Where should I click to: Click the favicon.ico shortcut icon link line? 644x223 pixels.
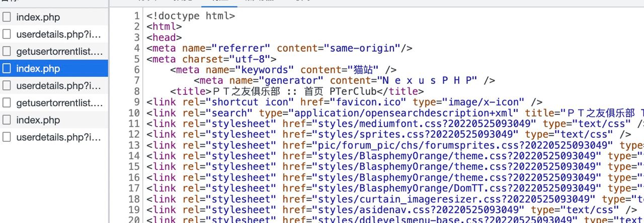pyautogui.click(x=345, y=102)
